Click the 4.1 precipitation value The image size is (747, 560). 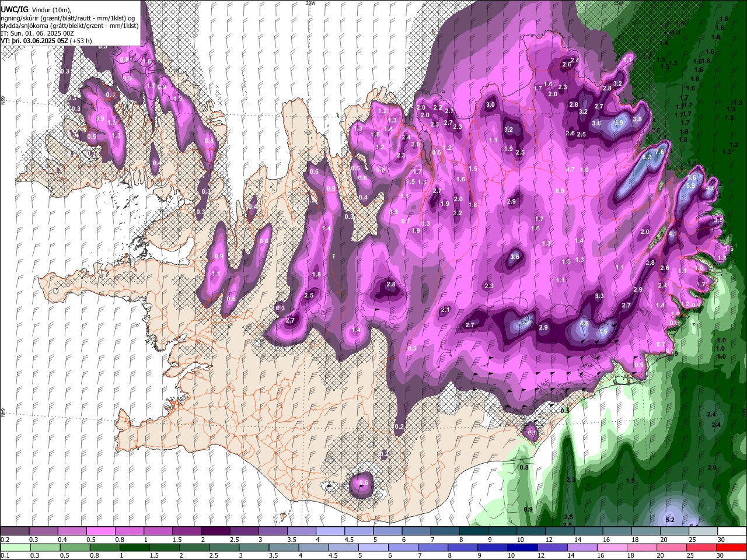point(672,234)
